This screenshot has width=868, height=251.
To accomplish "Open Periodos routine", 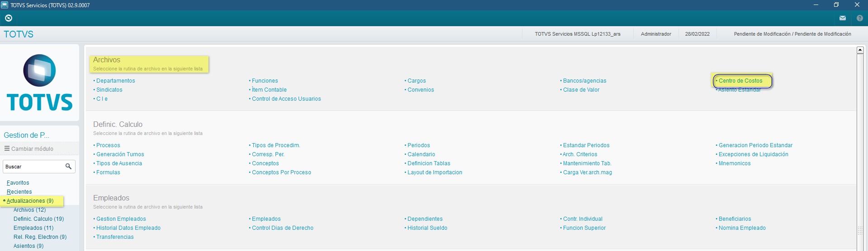I will point(418,145).
